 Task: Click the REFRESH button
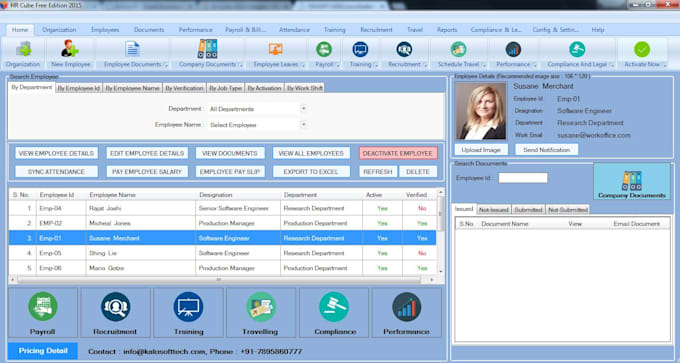pos(378,172)
